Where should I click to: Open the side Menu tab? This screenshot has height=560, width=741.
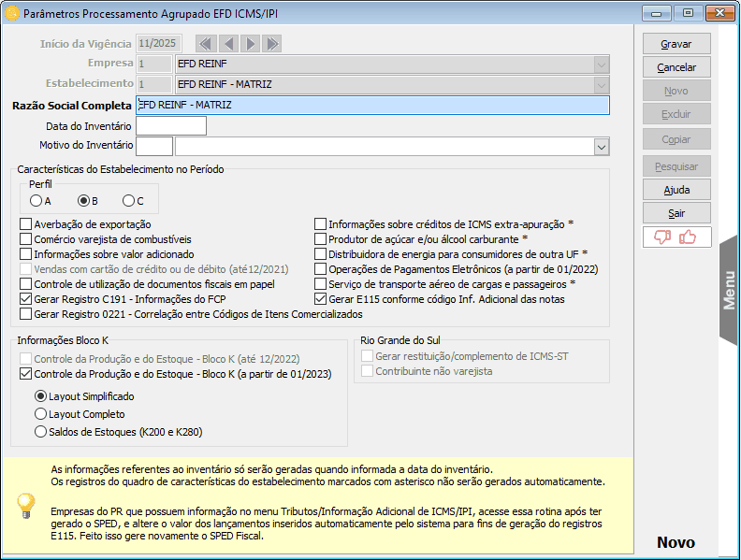[x=729, y=290]
